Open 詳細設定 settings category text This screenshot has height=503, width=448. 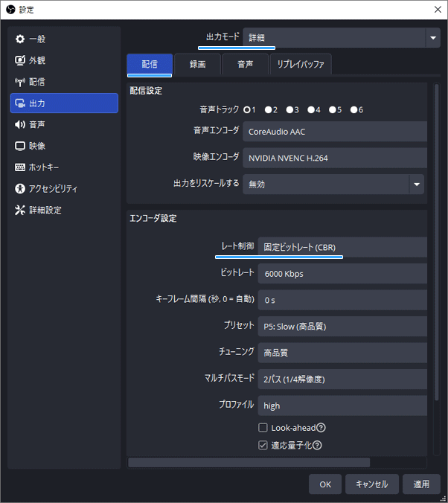pos(45,210)
